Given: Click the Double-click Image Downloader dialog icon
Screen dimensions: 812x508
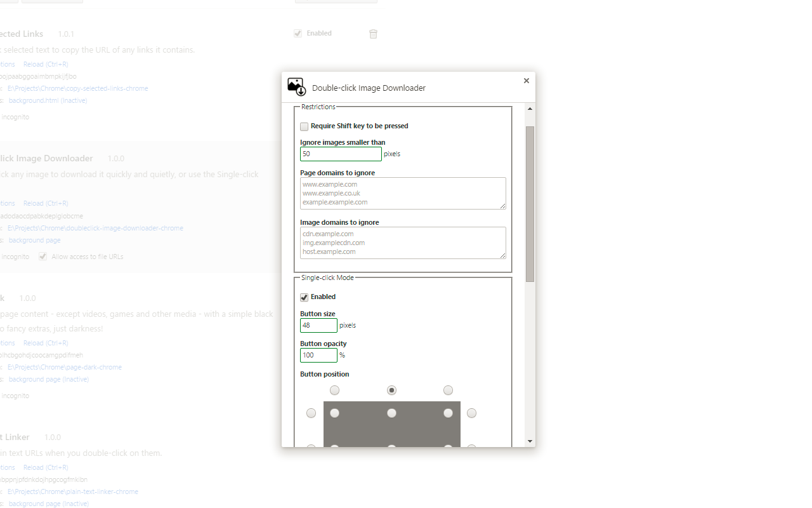Looking at the screenshot, I should coord(297,87).
